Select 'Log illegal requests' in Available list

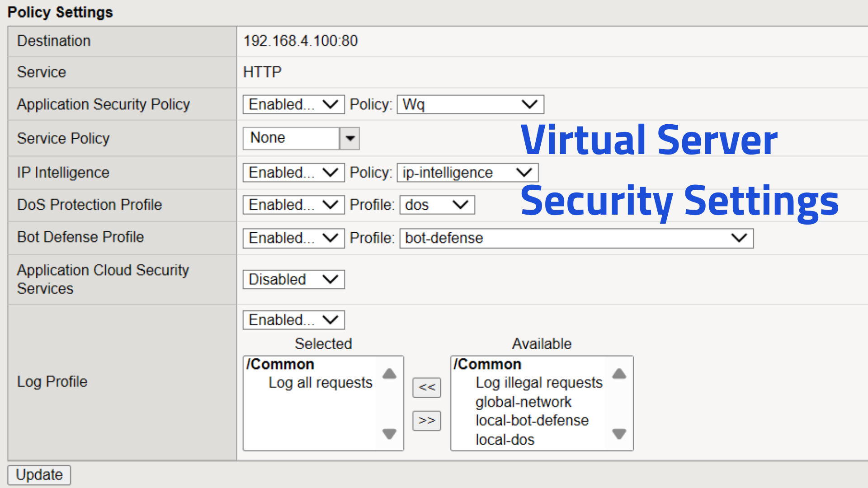pos(539,383)
